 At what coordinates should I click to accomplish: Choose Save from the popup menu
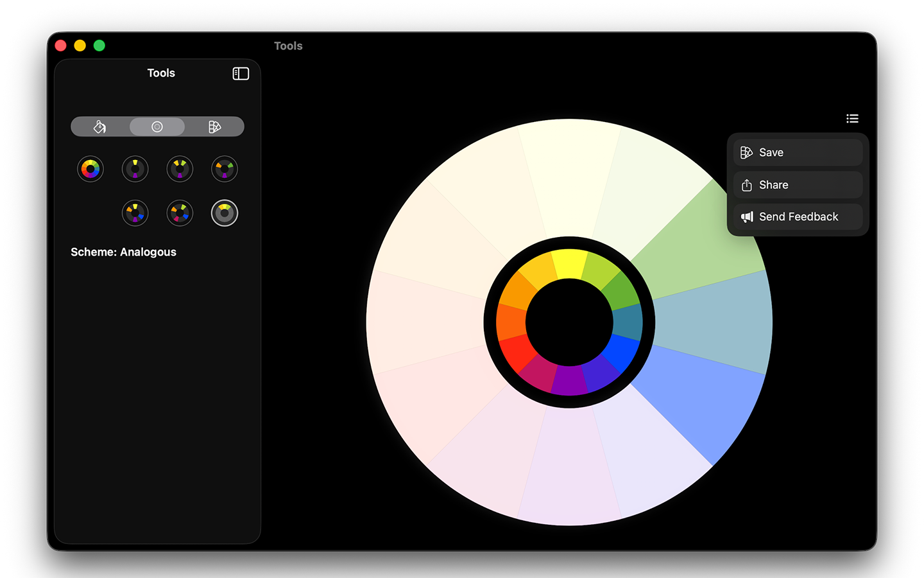[x=798, y=153]
